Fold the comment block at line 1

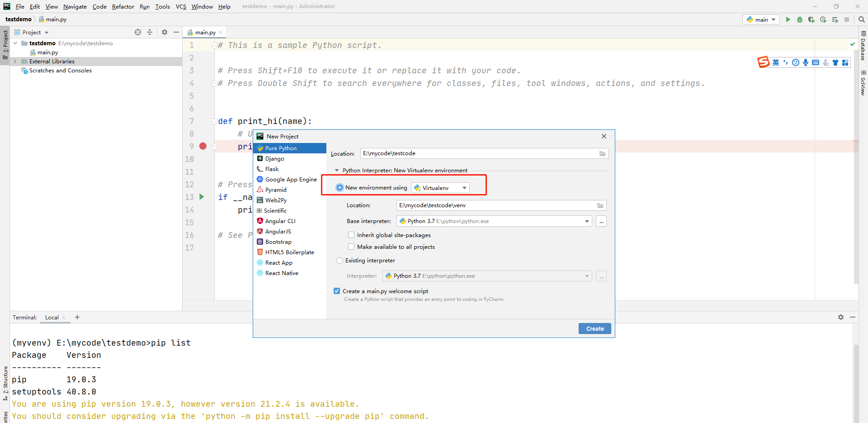point(214,45)
